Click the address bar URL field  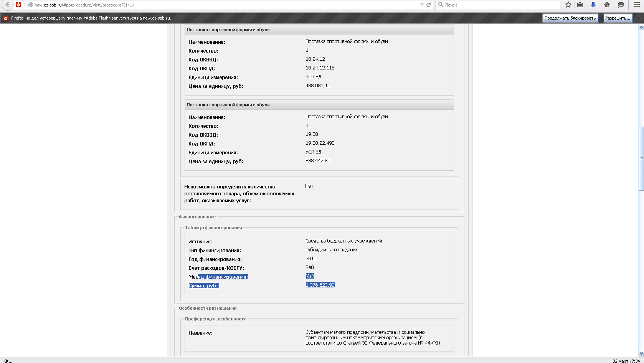tap(226, 5)
